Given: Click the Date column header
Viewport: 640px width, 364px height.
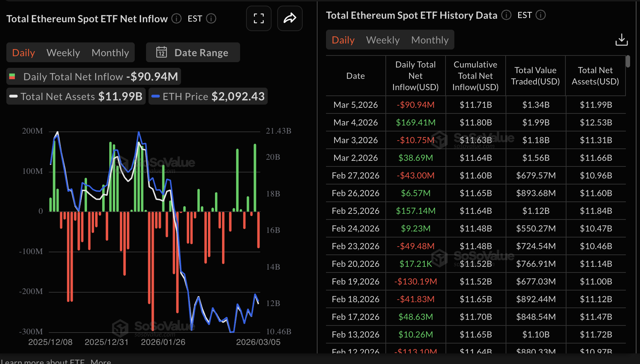Looking at the screenshot, I should pos(356,76).
